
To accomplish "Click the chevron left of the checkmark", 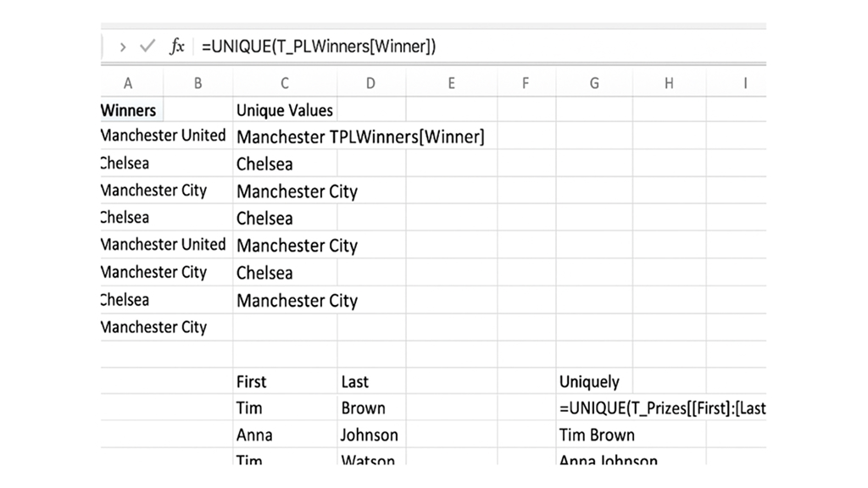I will (x=122, y=47).
